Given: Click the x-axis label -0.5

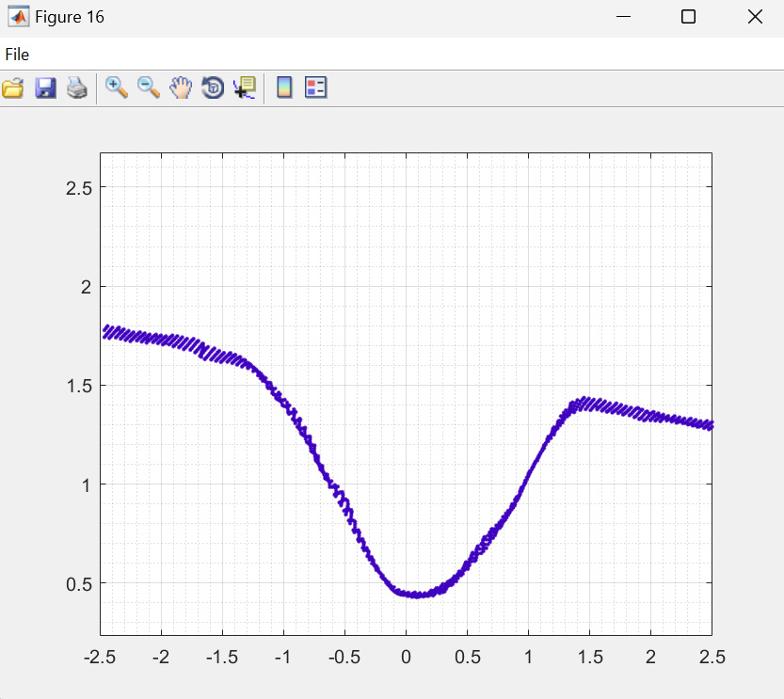Looking at the screenshot, I should coord(344,657).
